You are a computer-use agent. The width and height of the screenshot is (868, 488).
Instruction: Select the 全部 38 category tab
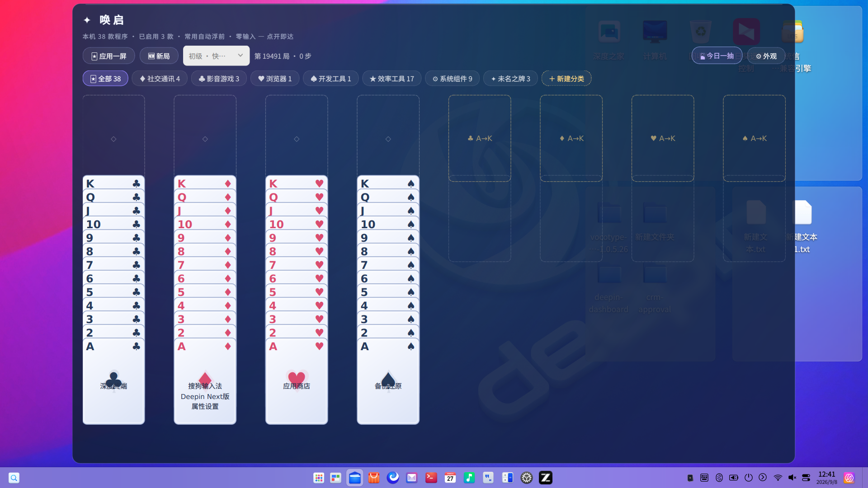coord(105,79)
